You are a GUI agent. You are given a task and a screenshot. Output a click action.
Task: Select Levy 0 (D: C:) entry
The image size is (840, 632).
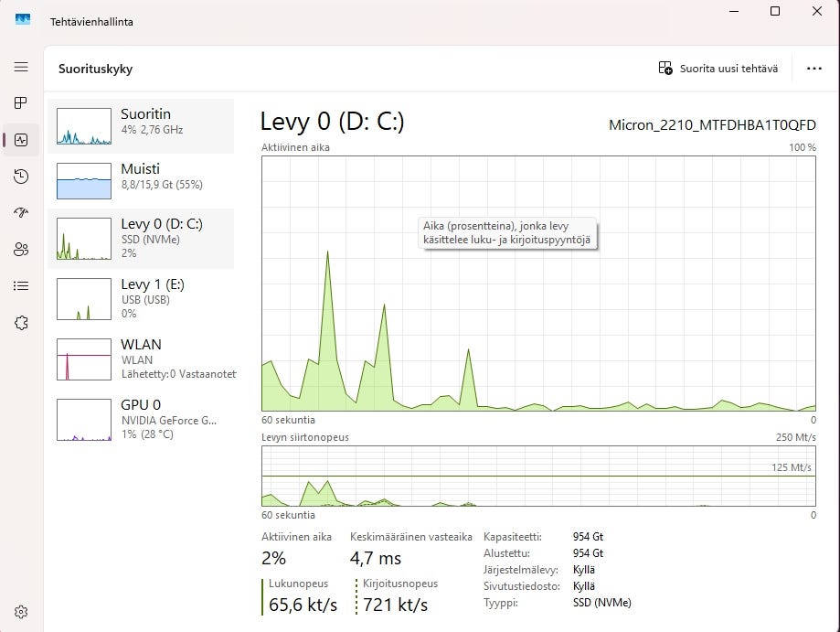[x=141, y=239]
